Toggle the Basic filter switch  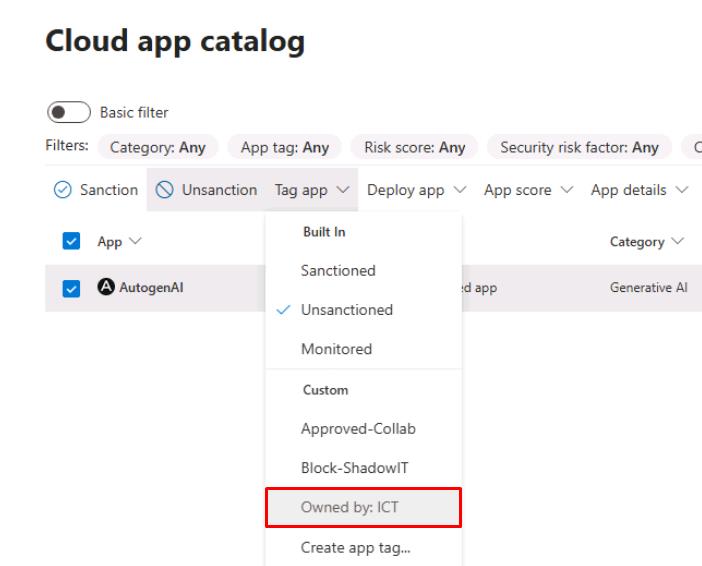tap(67, 111)
